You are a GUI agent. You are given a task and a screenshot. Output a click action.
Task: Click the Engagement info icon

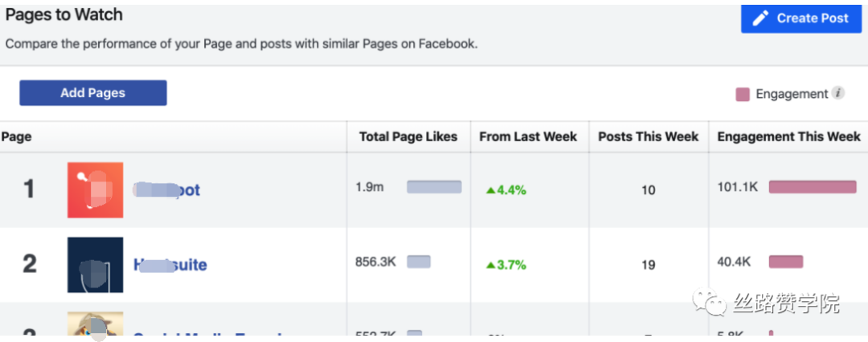[838, 93]
